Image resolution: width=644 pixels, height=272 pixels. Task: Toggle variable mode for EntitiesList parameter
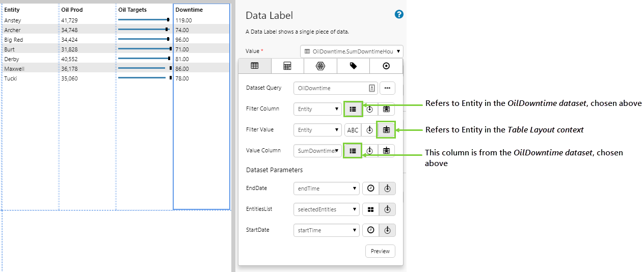[387, 209]
